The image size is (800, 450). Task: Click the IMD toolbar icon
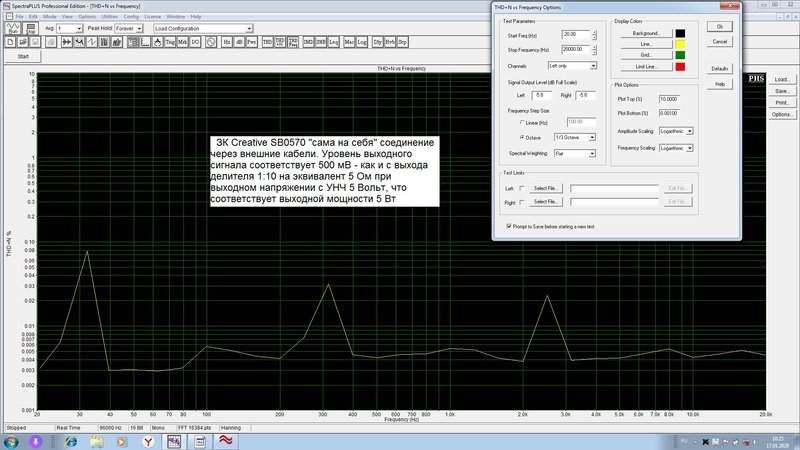[x=308, y=42]
